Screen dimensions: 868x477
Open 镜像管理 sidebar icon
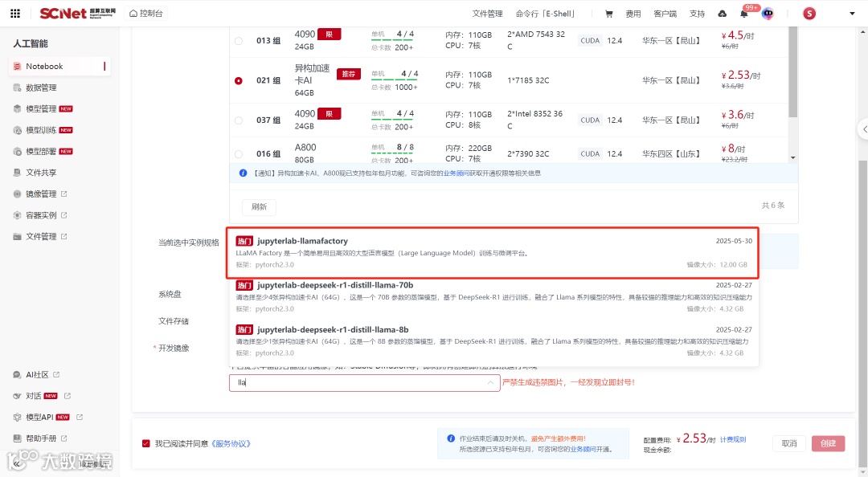17,194
